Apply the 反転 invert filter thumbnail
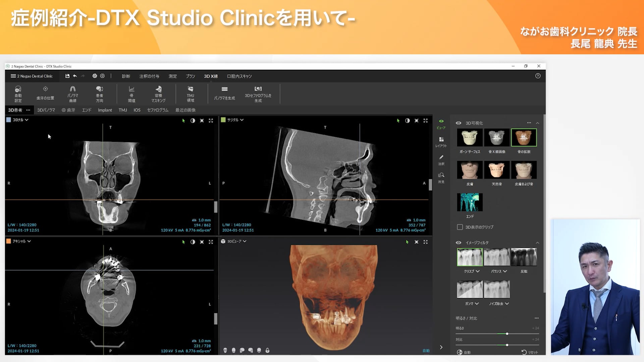This screenshot has width=644, height=362. [x=524, y=257]
